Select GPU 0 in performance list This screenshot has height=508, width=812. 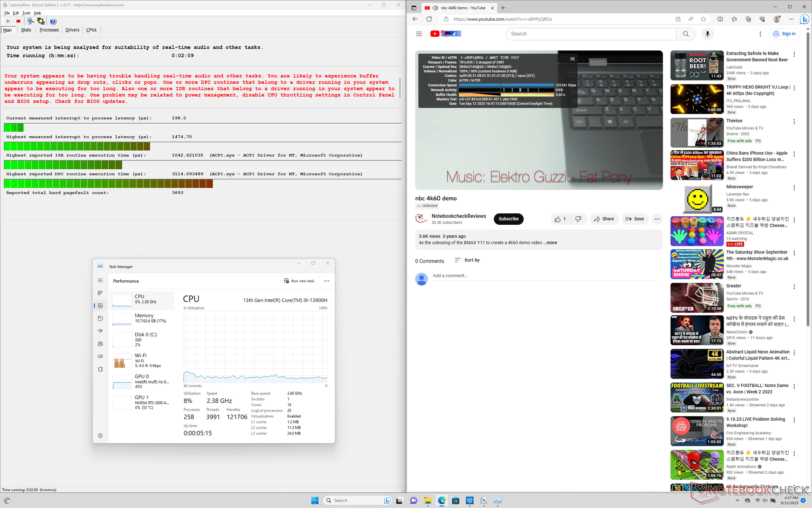[x=142, y=381]
